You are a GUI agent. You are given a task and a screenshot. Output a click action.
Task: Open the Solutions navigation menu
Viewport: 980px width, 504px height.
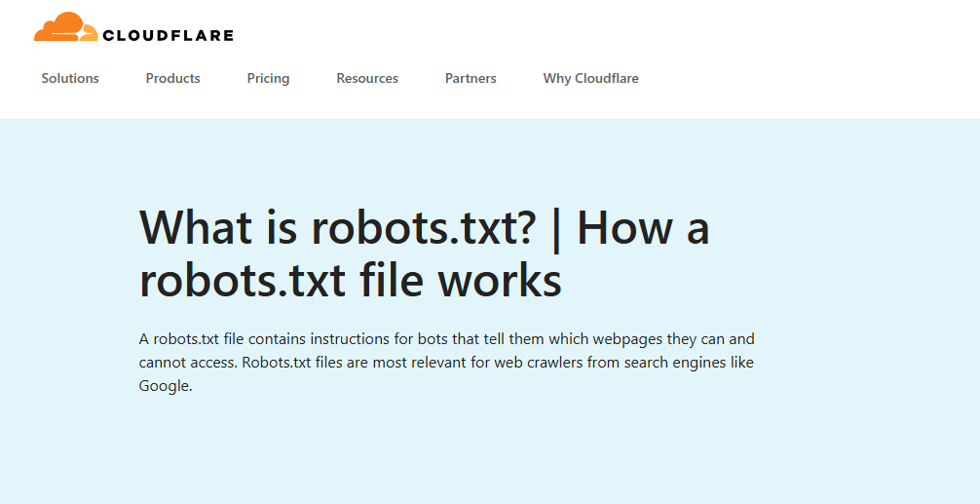coord(70,78)
